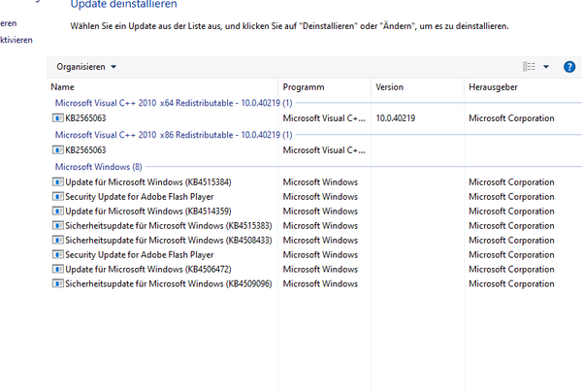Collapse the Microsoft Windows (8) group
This screenshot has height=392, width=582.
98,167
